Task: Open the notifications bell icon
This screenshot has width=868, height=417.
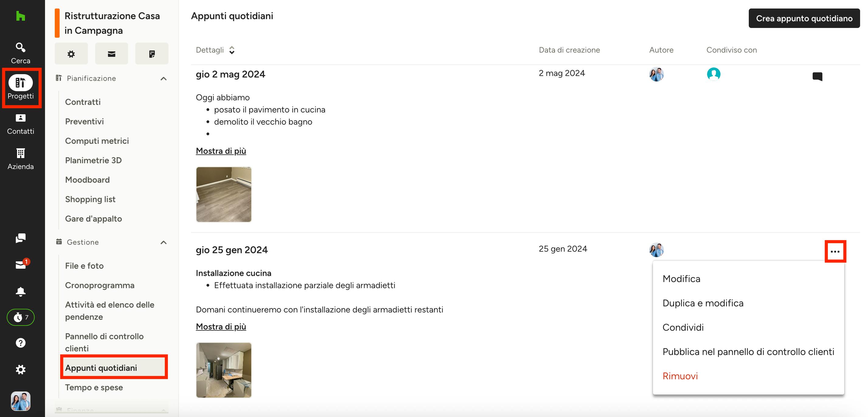Action: 21,291
